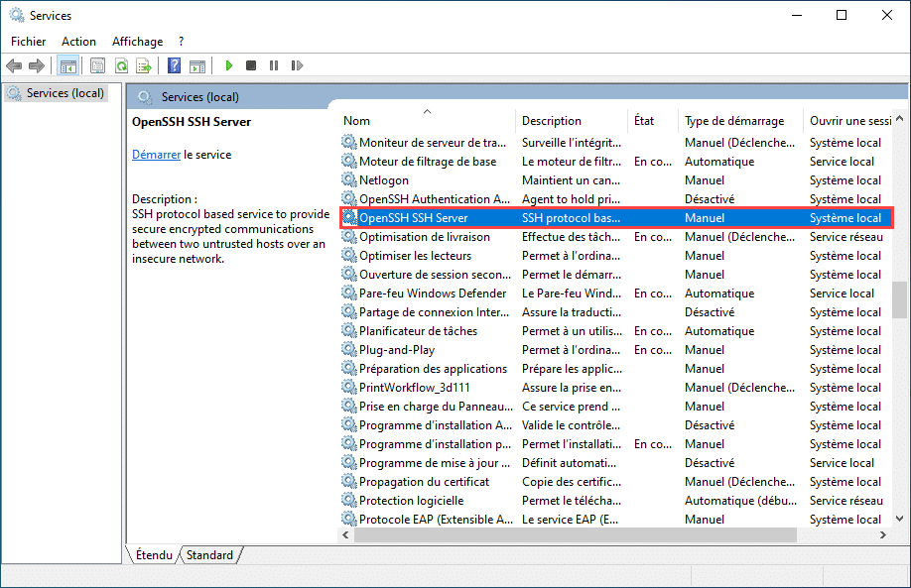This screenshot has height=588, width=911.
Task: Open the Properties toolbar icon
Action: coord(97,65)
